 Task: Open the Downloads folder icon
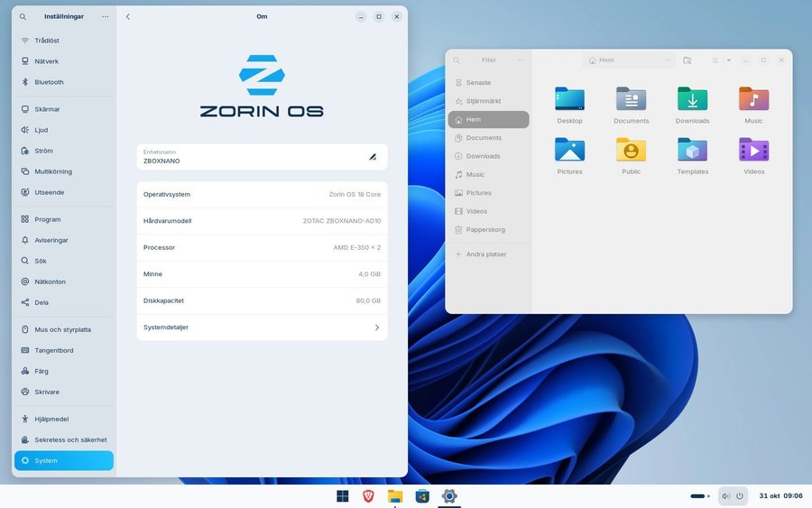[x=692, y=99]
